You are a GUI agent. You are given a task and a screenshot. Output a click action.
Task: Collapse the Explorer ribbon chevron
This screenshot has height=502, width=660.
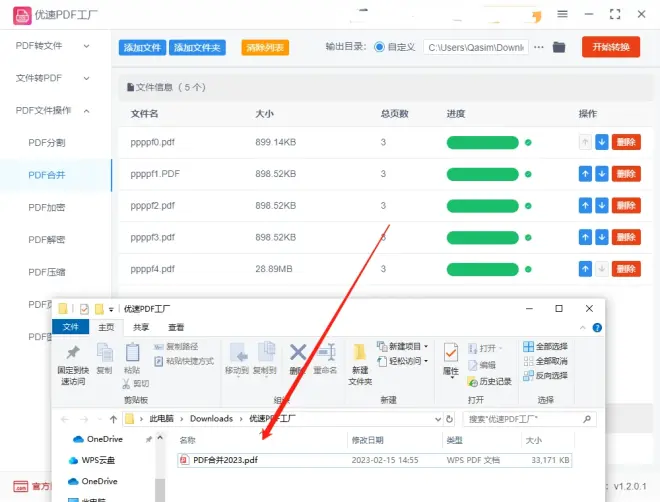click(583, 327)
